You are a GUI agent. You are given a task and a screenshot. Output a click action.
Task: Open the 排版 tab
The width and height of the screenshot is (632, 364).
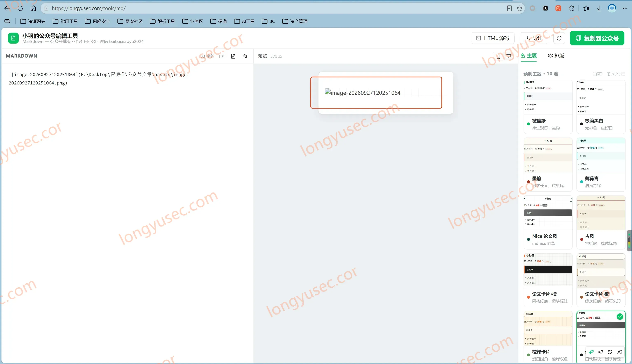pyautogui.click(x=556, y=55)
